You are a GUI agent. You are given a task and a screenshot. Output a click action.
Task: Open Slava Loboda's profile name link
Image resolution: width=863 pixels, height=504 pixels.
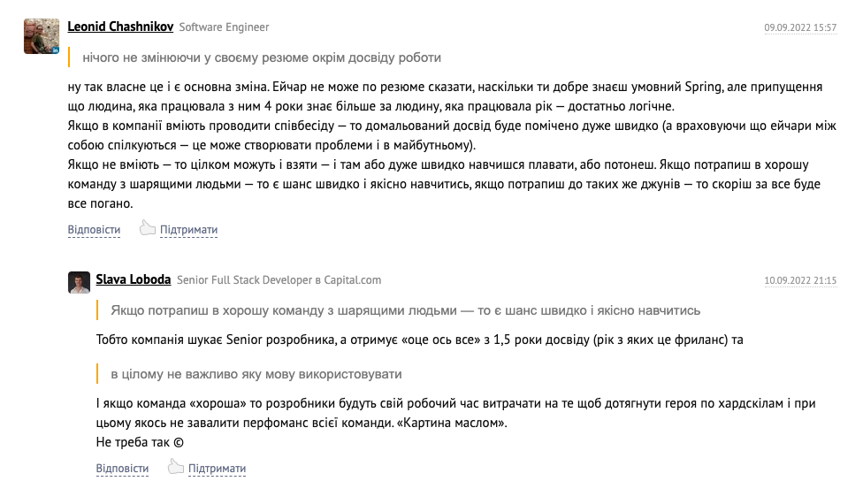pos(134,279)
